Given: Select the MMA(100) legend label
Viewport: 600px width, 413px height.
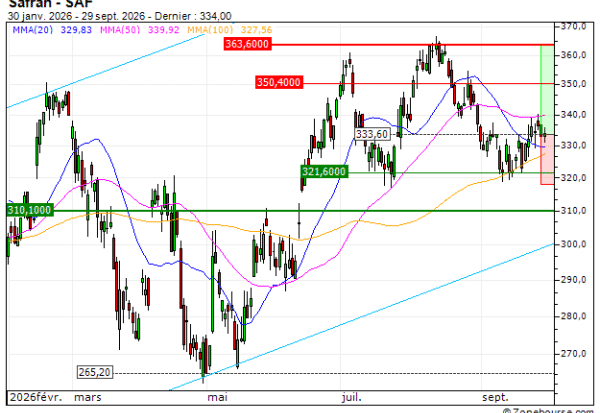Looking at the screenshot, I should (210, 30).
